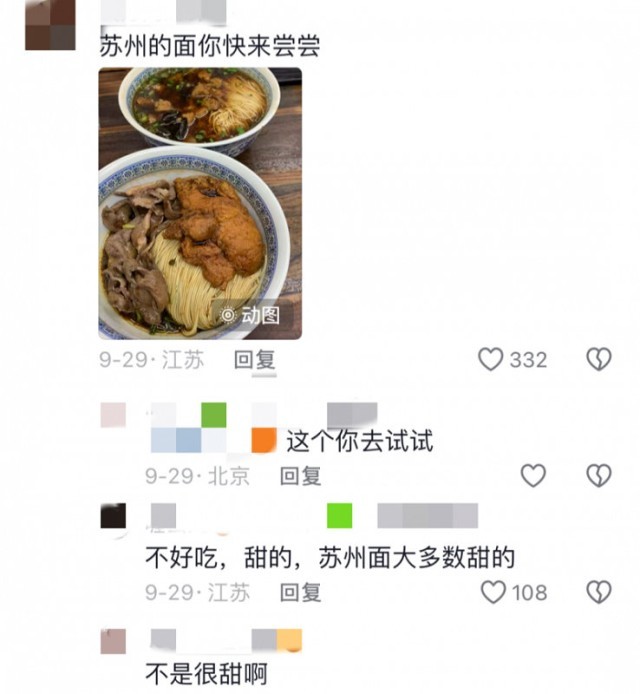Like the '不好吃，甜的' reply with 108 likes
Screen dimensions: 640x694
tap(493, 592)
